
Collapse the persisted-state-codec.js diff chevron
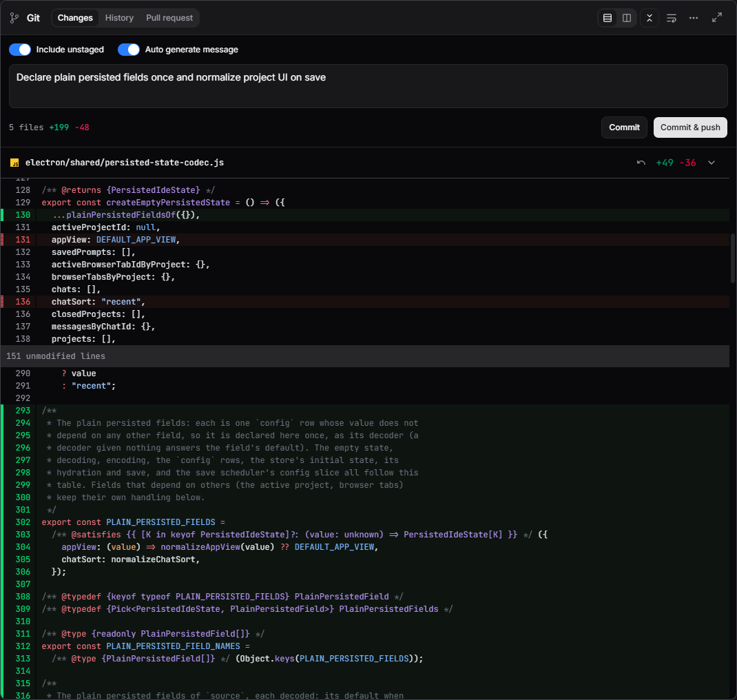[x=712, y=163]
